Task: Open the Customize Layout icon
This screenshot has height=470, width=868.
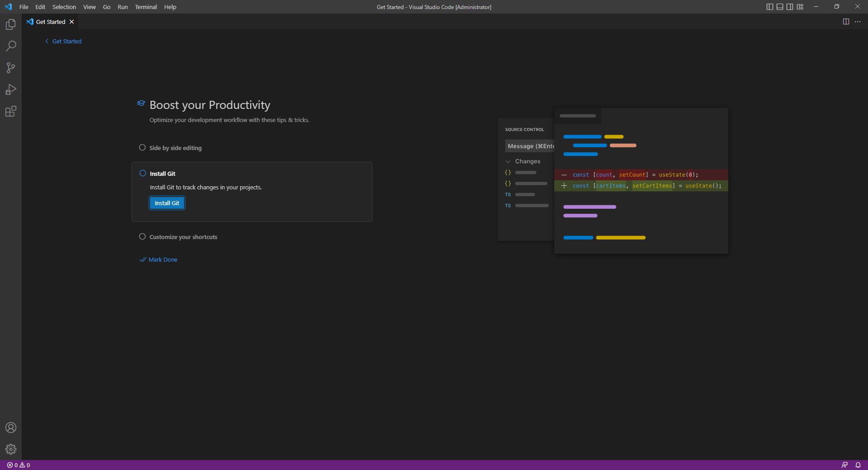Action: coord(800,7)
